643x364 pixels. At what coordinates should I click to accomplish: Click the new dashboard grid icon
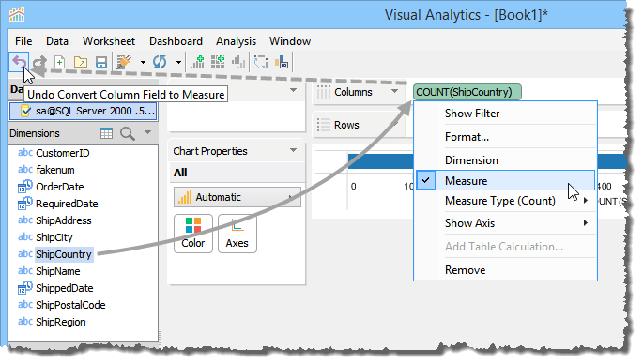tap(218, 62)
